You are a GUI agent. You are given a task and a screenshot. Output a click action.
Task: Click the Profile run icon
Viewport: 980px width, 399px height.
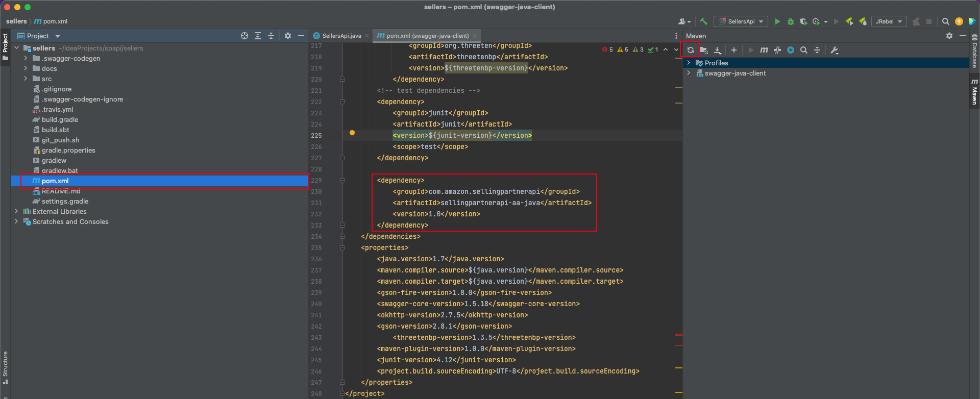pyautogui.click(x=816, y=21)
